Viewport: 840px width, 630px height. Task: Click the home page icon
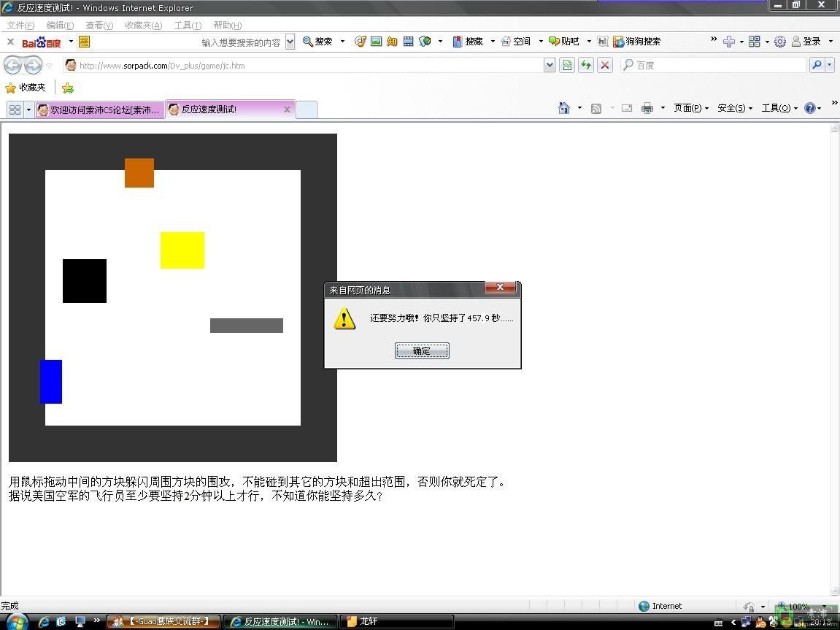tap(563, 108)
